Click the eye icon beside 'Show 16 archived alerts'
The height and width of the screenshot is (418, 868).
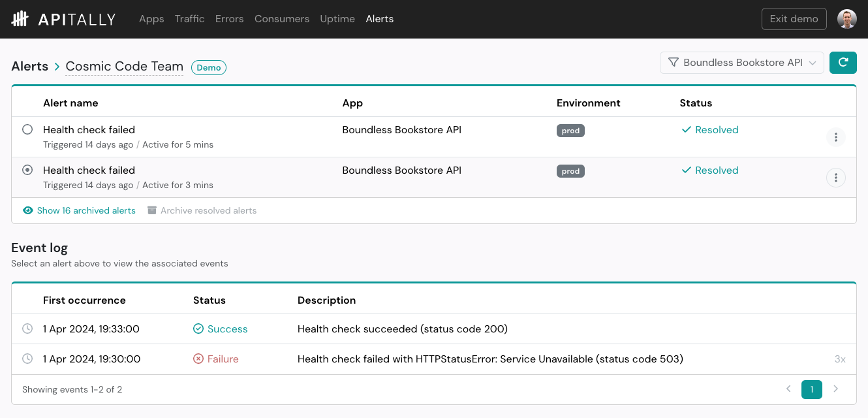pos(27,210)
